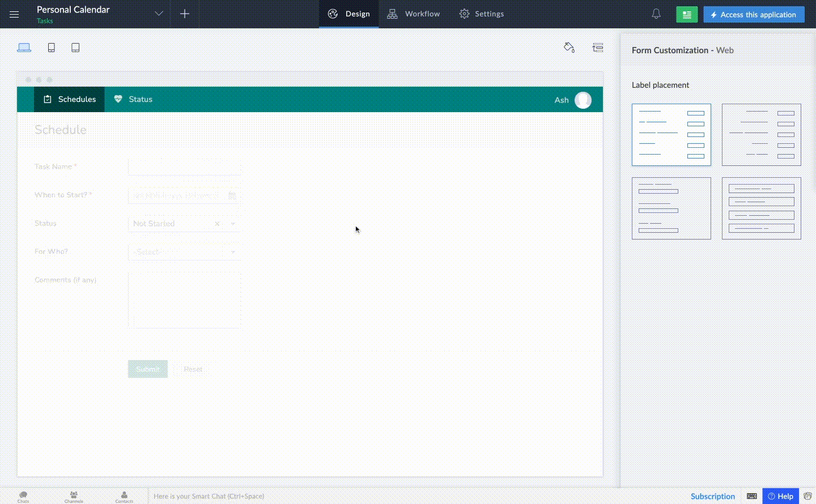Select right-aligned label placement layout

tap(761, 135)
